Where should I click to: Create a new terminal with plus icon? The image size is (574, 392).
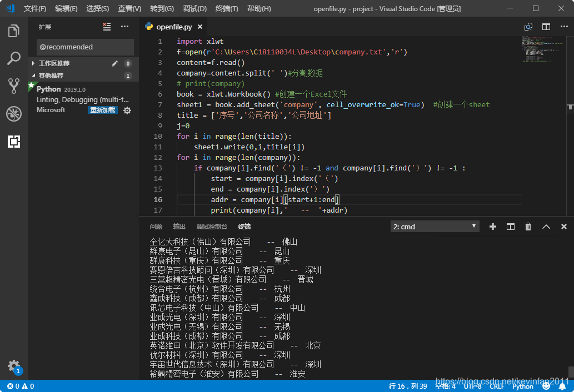[x=493, y=227]
